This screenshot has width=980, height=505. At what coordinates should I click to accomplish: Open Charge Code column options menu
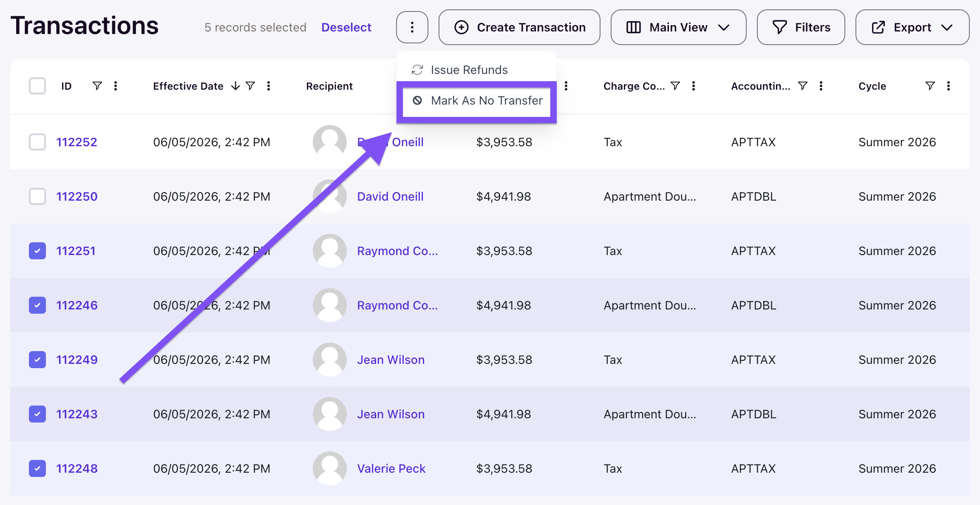pos(694,86)
